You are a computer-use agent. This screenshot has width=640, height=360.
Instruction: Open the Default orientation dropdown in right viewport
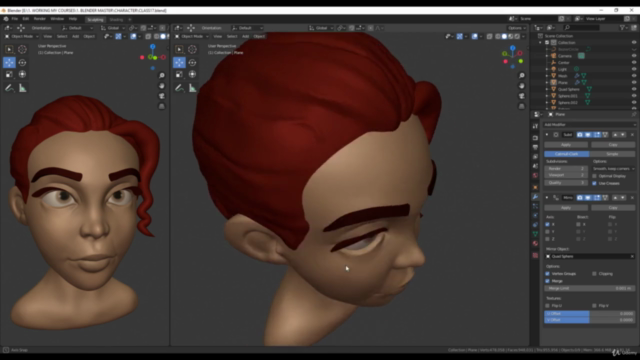(247, 28)
